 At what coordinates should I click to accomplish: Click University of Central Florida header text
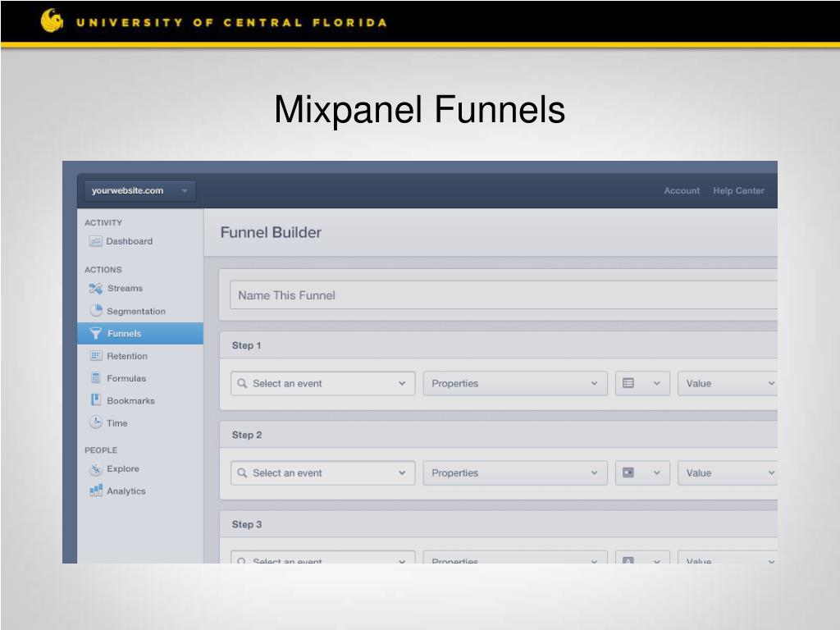[231, 23]
